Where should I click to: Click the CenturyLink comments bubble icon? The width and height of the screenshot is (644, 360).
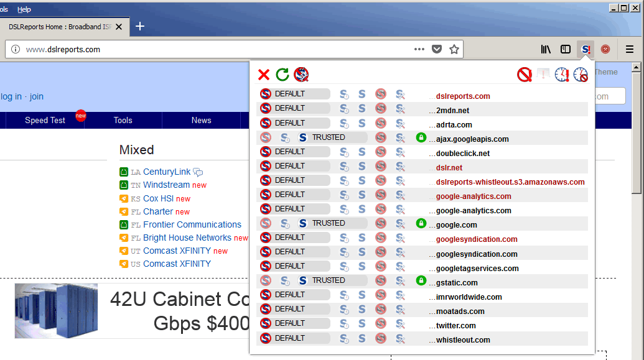pyautogui.click(x=198, y=172)
